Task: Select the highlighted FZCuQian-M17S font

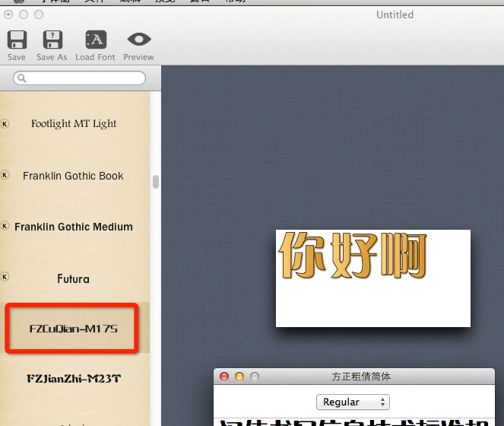Action: tap(73, 329)
